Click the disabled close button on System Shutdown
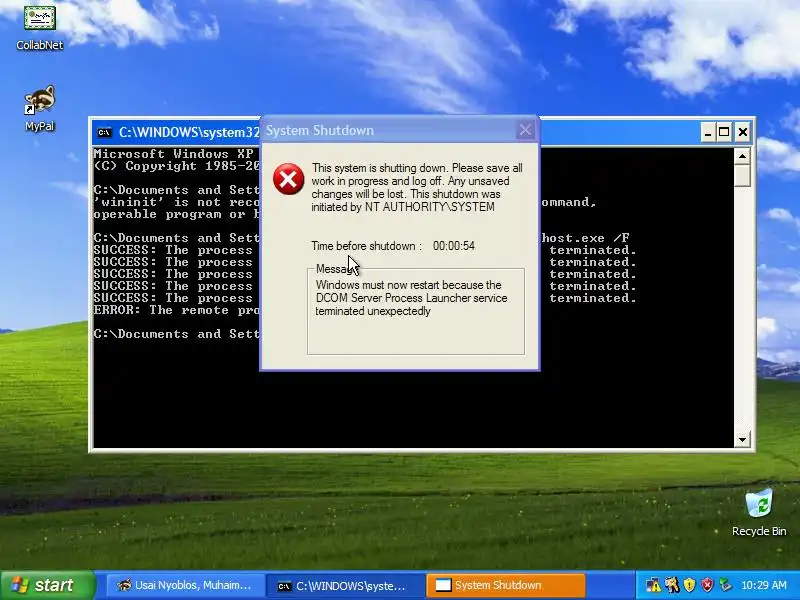The width and height of the screenshot is (800, 600). click(526, 130)
